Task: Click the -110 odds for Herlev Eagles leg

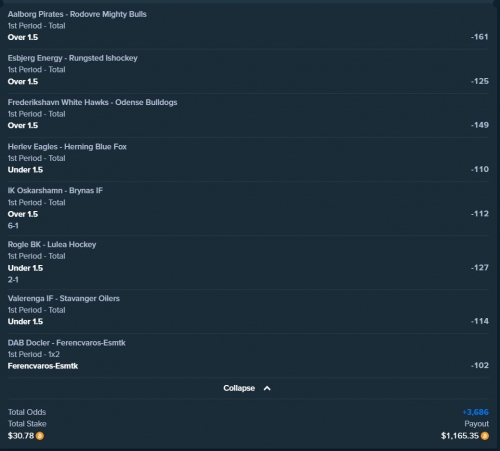Action: click(x=480, y=169)
